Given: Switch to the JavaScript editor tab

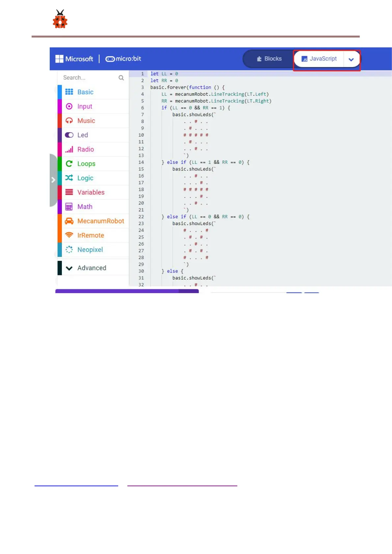Looking at the screenshot, I should (319, 59).
